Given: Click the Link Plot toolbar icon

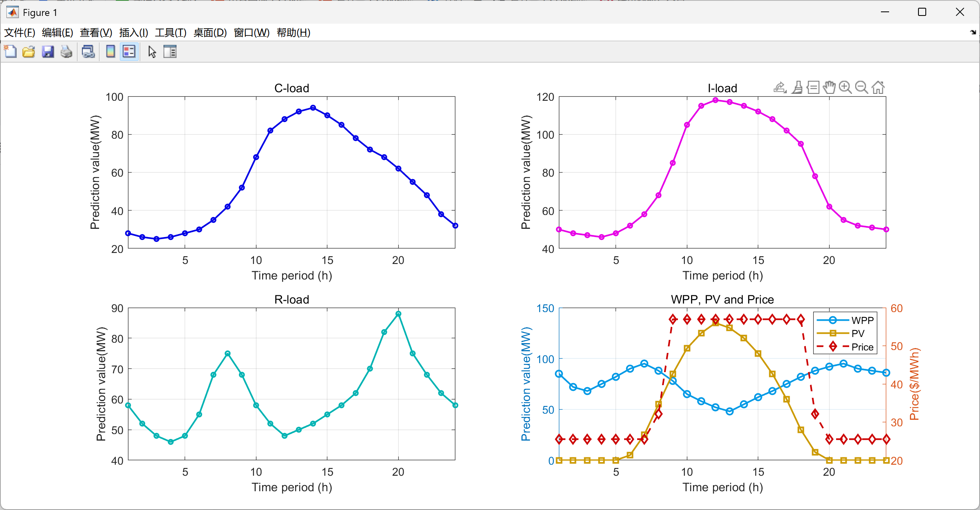Looking at the screenshot, I should point(88,52).
